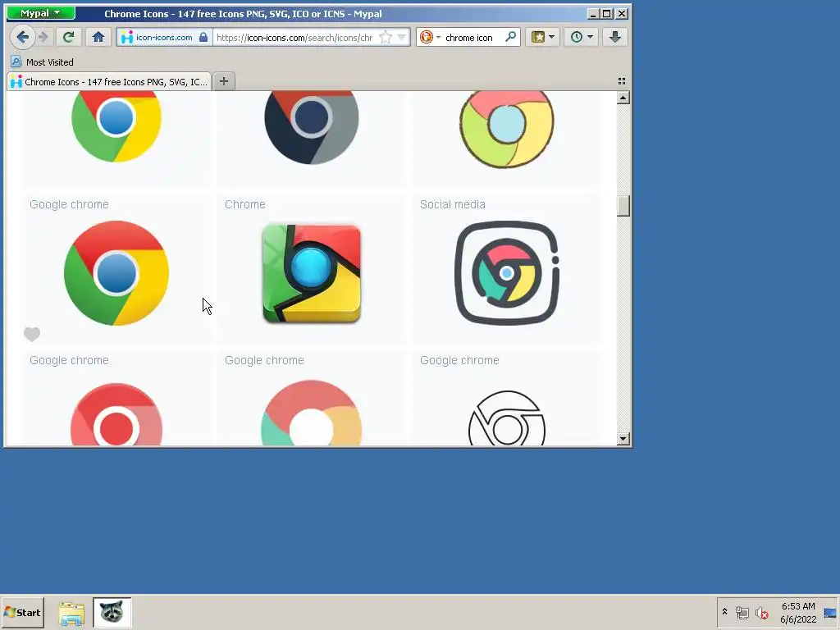Select the Chrome Icons tab
840x630 pixels.
click(x=109, y=81)
